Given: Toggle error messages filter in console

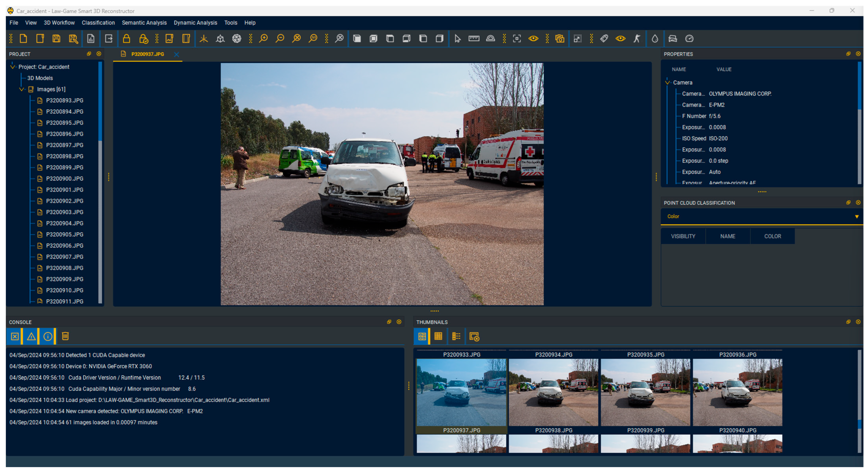Looking at the screenshot, I should pyautogui.click(x=15, y=336).
